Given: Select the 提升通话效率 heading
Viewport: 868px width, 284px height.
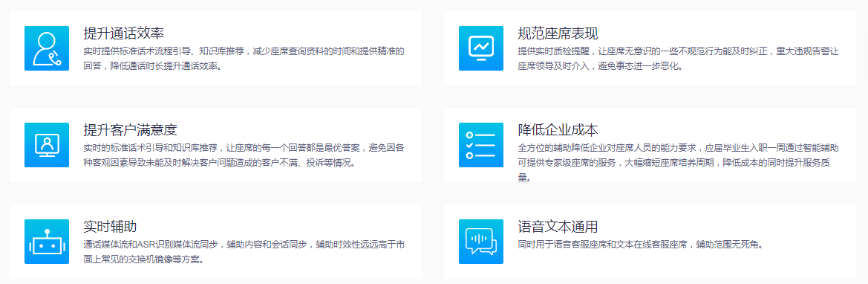Looking at the screenshot, I should [x=123, y=33].
